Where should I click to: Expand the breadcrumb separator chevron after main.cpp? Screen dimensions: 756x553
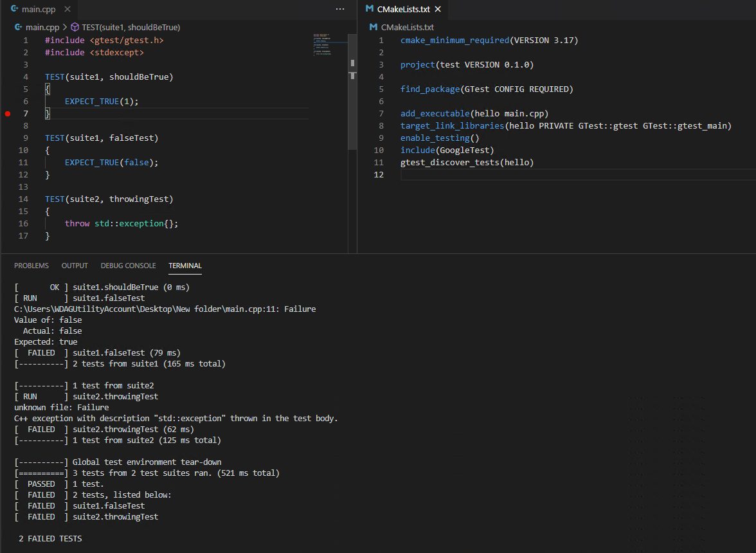coord(64,28)
